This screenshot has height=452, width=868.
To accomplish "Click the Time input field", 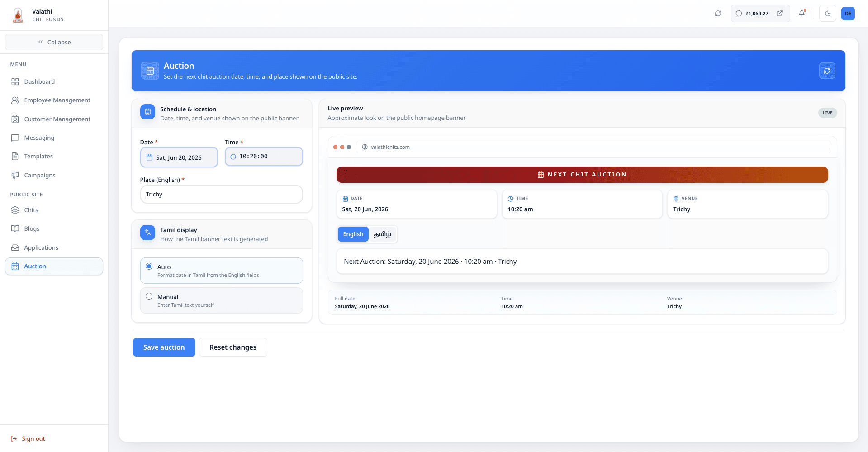I will click(264, 157).
